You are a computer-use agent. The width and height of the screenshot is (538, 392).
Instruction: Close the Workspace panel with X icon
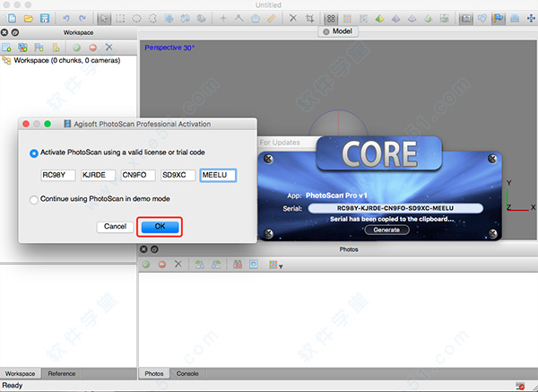pos(4,32)
